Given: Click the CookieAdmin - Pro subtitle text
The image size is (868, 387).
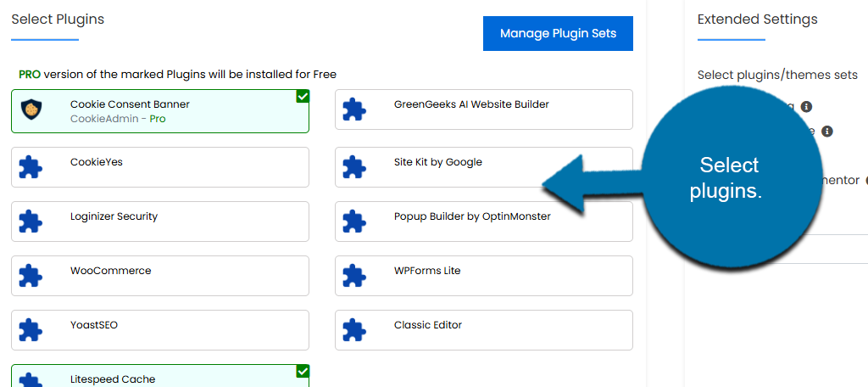Looking at the screenshot, I should [x=118, y=119].
